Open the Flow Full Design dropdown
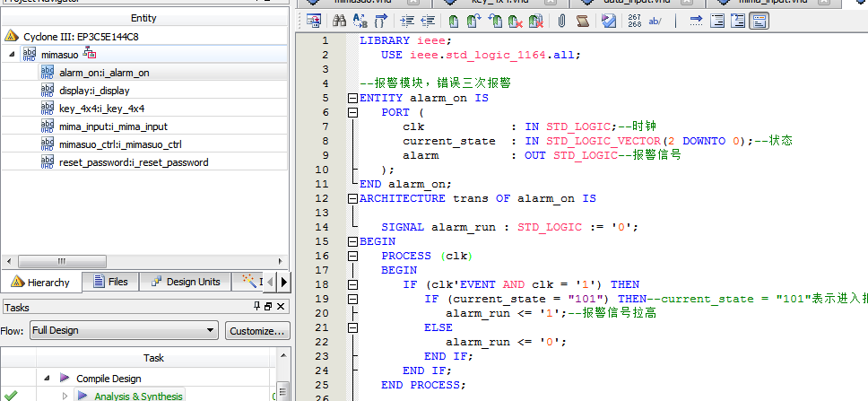 pos(124,331)
